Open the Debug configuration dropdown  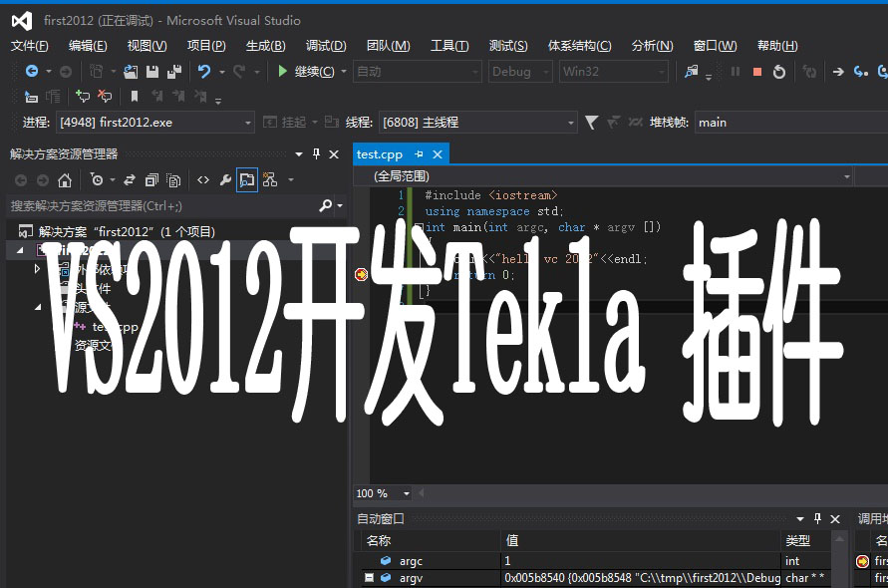pyautogui.click(x=520, y=72)
